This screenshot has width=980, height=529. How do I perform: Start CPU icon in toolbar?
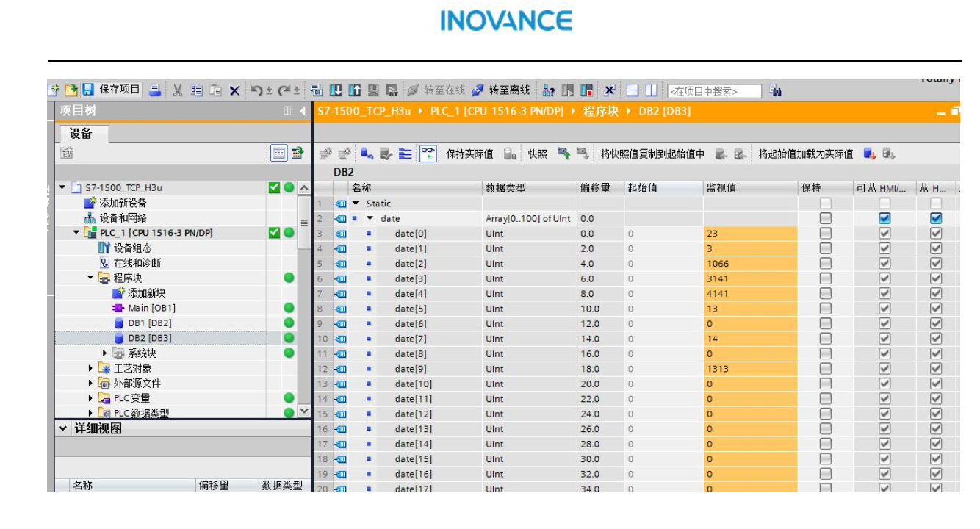[568, 90]
